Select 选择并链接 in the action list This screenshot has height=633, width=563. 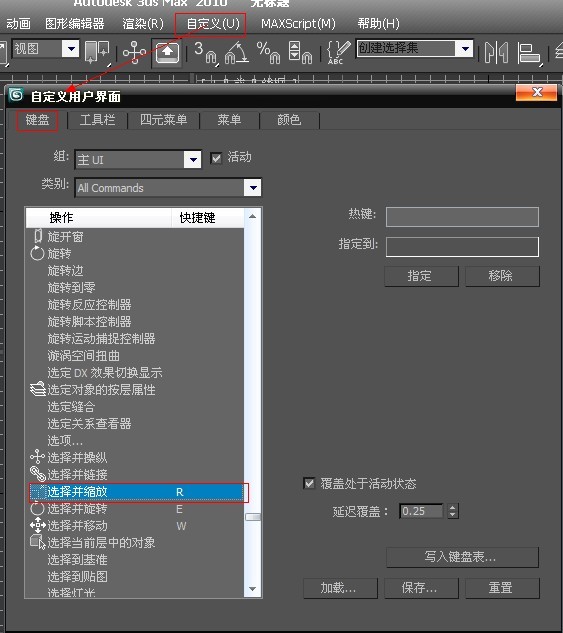[x=136, y=474]
